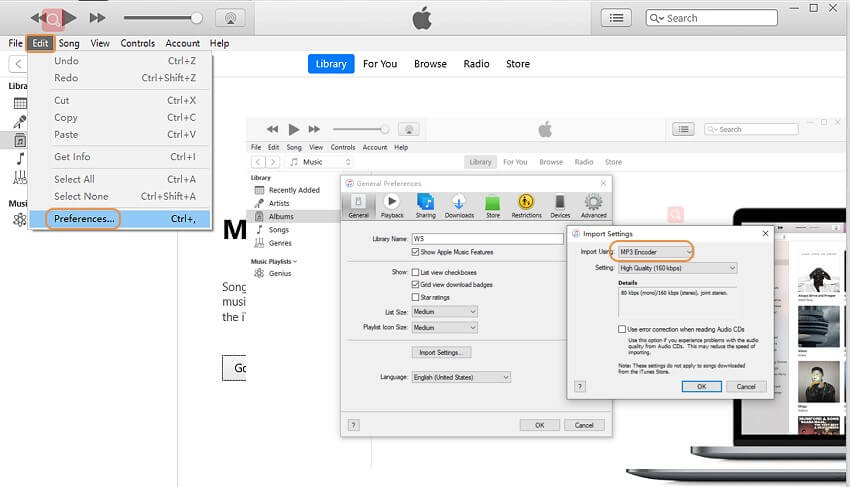Screen dimensions: 850x487
Task: Click the play button in inner iTunes window
Action: point(294,130)
